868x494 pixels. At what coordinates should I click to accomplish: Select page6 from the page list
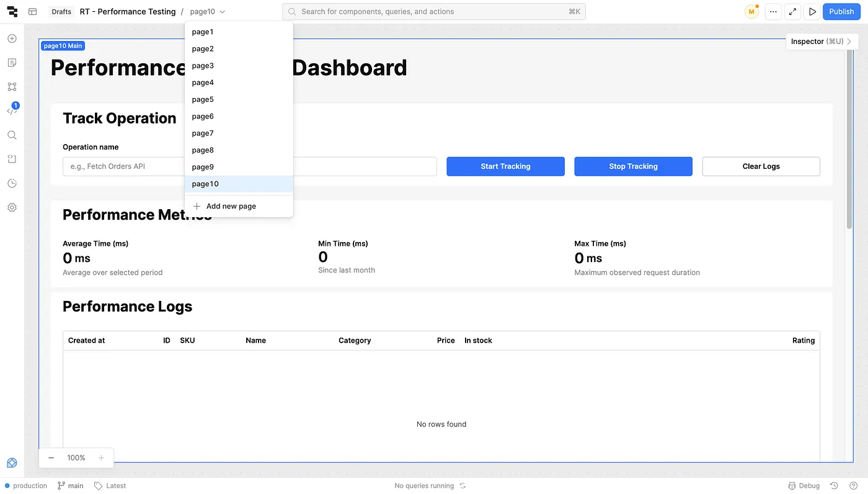(x=239, y=116)
